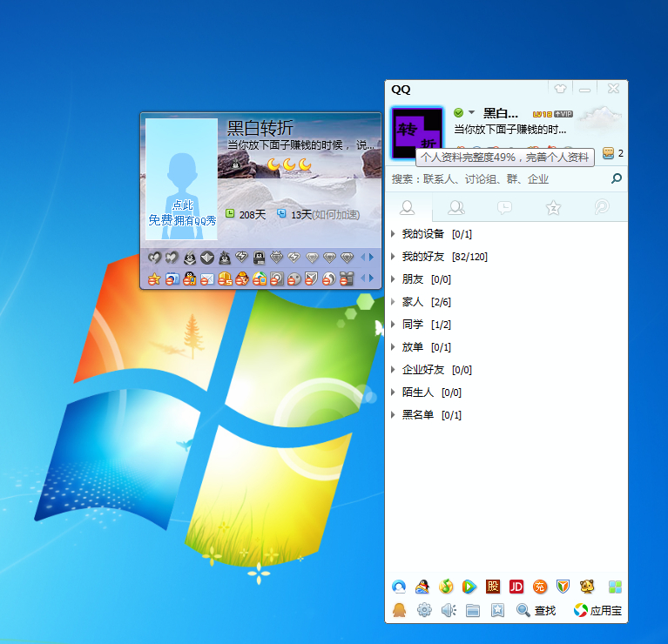Click the search contacts input field

498,179
